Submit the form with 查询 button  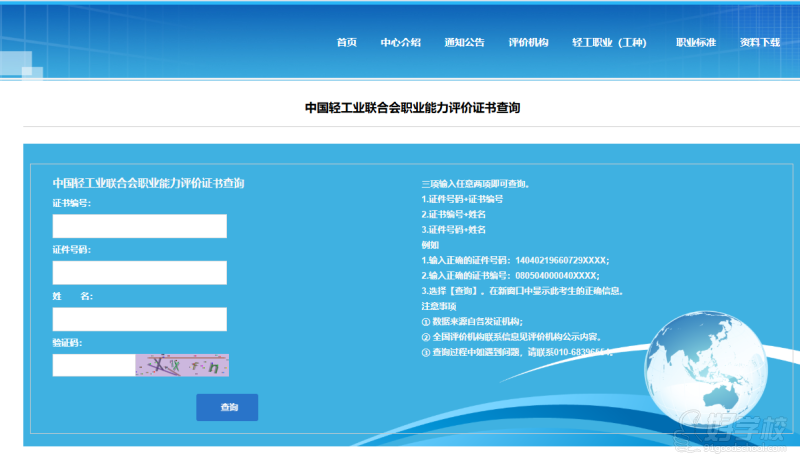pos(227,407)
